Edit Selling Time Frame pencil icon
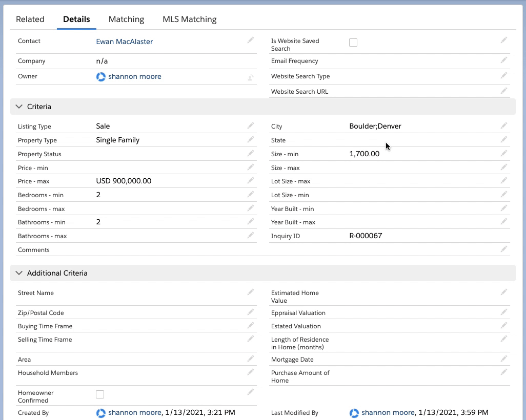Screen dimensions: 526x420 [x=251, y=339]
